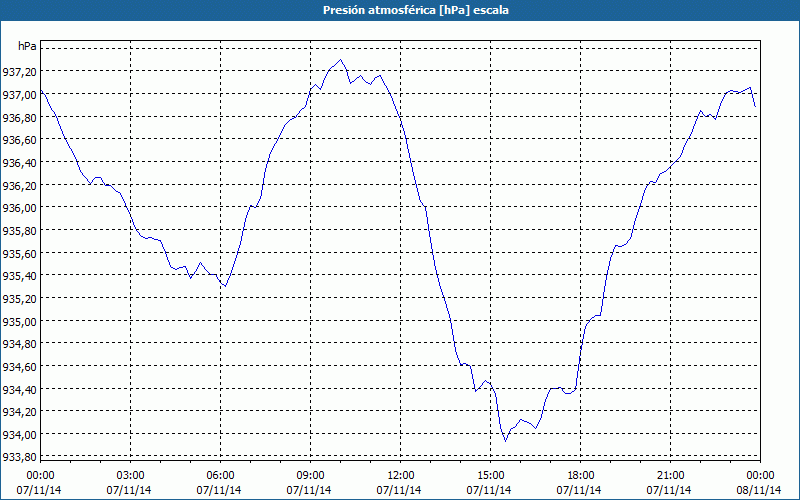
Task: Click the 'hPa' unit label
Action: (27, 46)
